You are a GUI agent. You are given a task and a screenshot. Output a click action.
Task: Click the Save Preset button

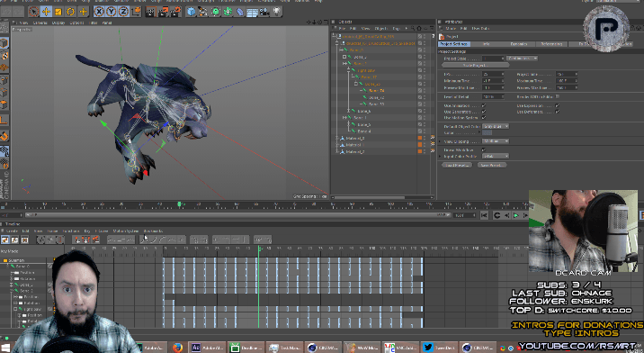[492, 165]
